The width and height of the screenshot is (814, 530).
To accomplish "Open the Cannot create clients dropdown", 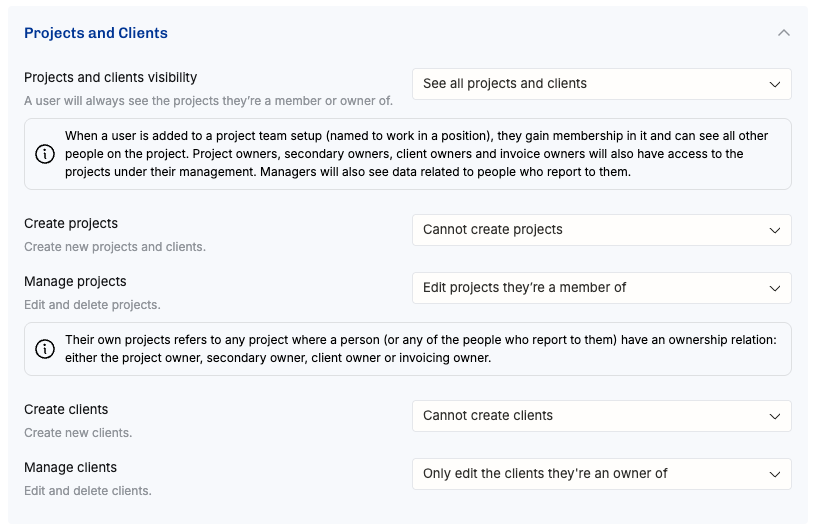I will pos(602,416).
